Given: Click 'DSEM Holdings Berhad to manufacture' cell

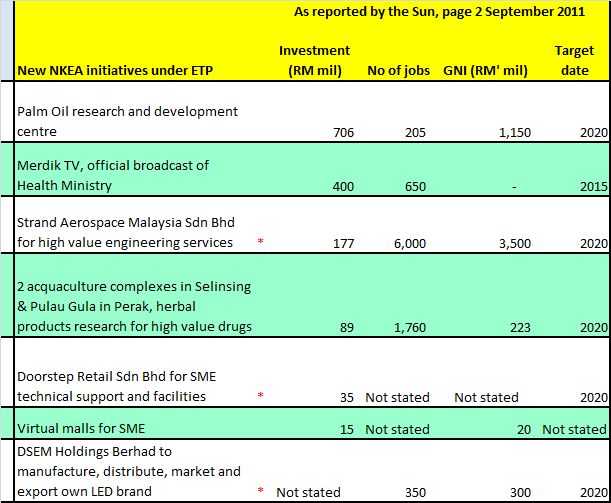Looking at the screenshot, I should click(x=129, y=471).
